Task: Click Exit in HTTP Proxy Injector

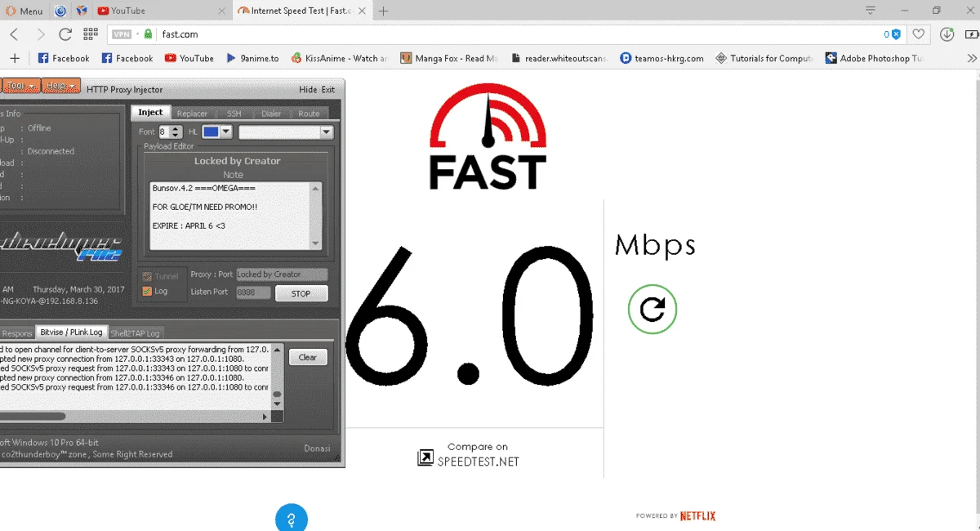Action: tap(327, 90)
